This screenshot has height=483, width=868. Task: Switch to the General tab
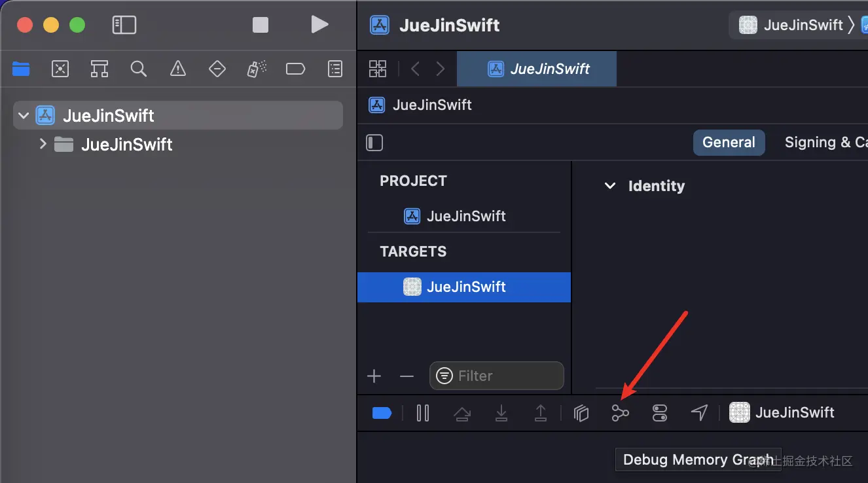729,142
